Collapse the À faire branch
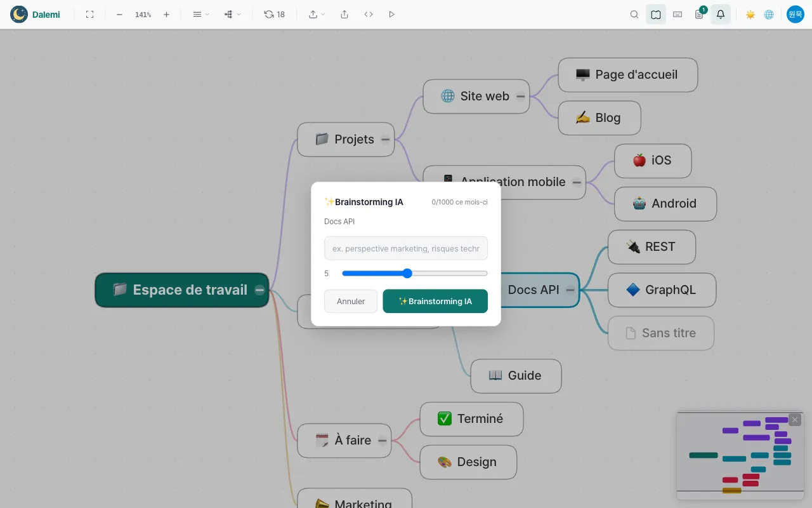The height and width of the screenshot is (508, 812). [382, 441]
